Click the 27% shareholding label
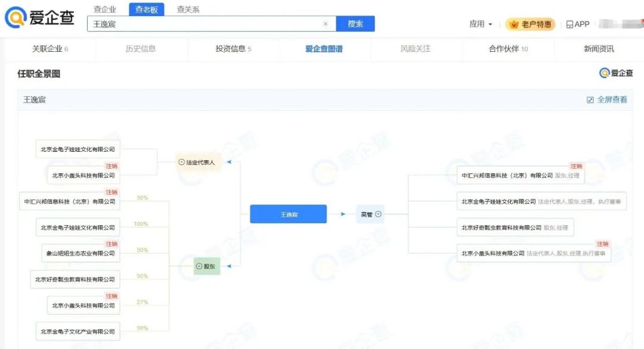Viewport: 644px width, 349px height. (x=142, y=302)
